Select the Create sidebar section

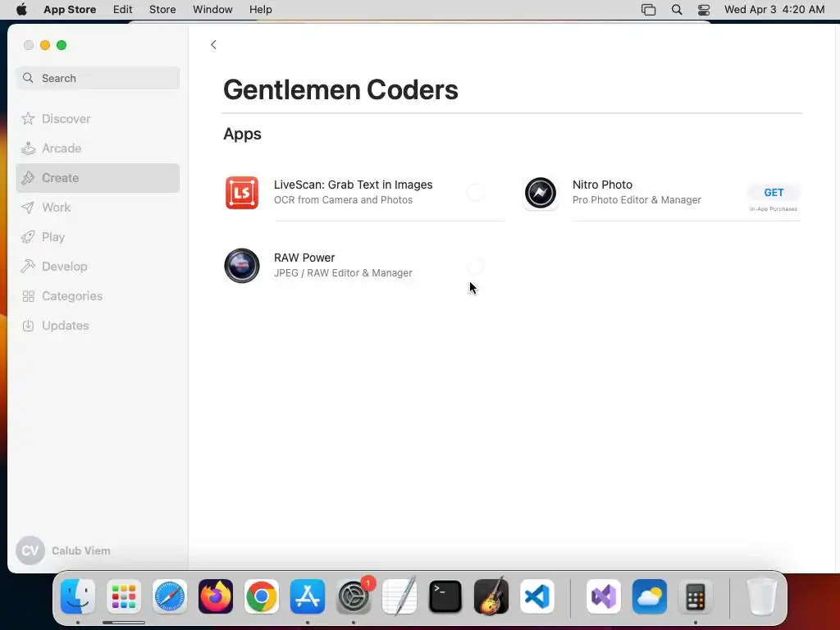pos(98,178)
